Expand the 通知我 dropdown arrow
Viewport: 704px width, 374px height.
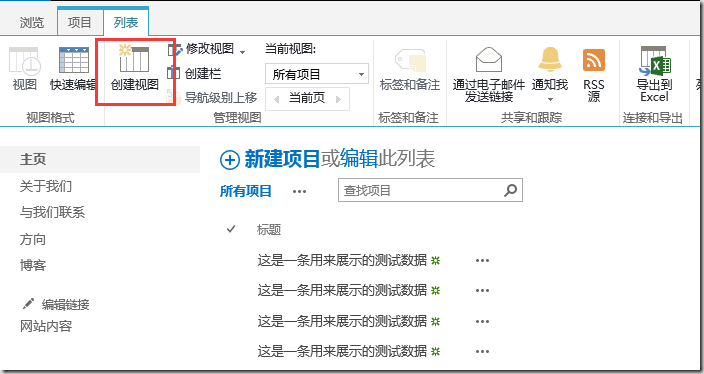pos(550,99)
